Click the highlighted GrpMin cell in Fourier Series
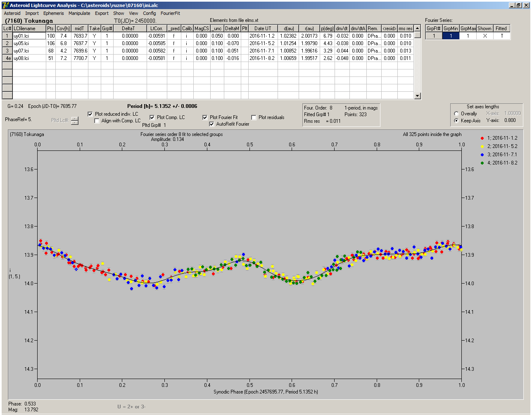 [x=451, y=36]
